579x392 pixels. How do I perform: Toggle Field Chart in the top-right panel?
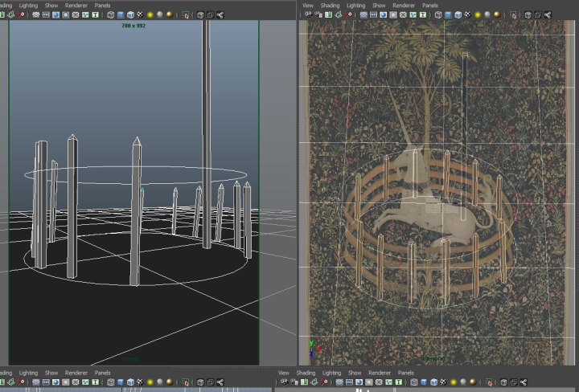coord(403,14)
